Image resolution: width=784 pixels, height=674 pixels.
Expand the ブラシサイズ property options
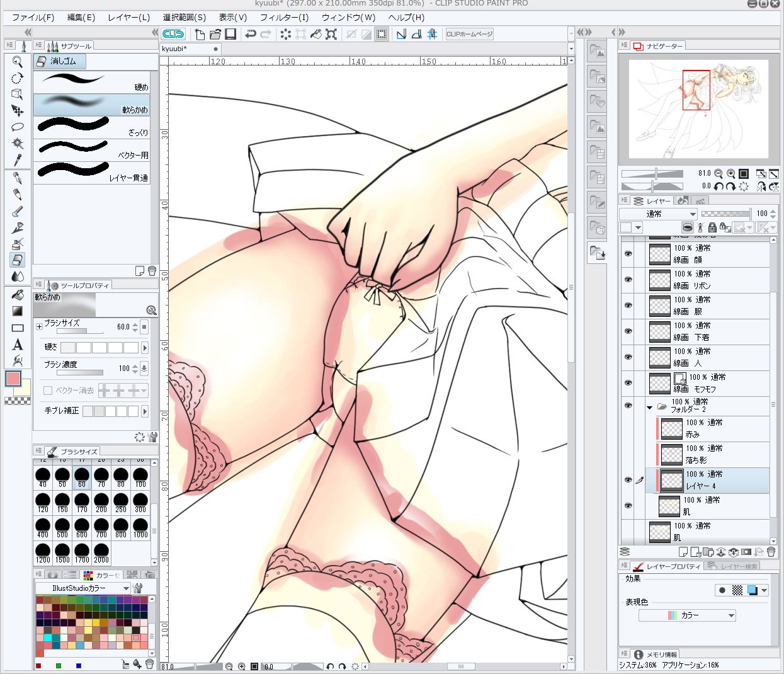pos(39,326)
